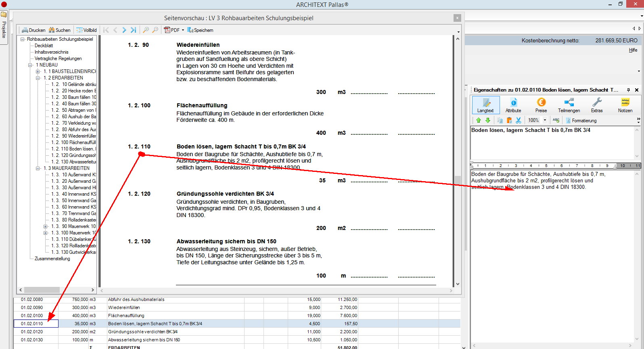644x349 pixels.
Task: Go to previous preview page
Action: 115,30
